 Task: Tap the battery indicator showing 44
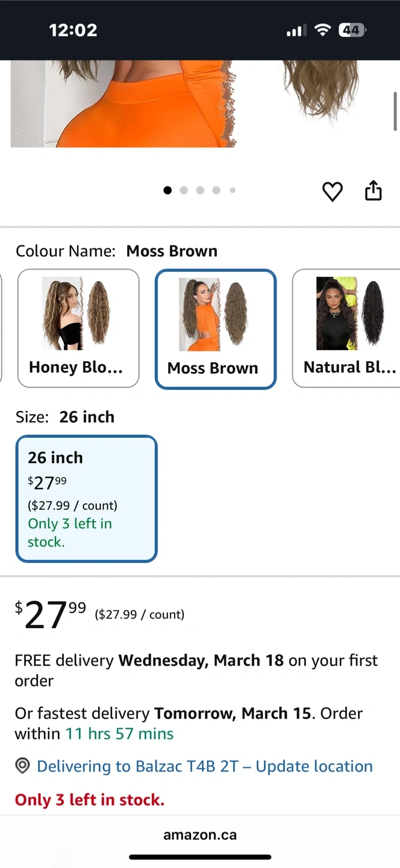[x=352, y=30]
